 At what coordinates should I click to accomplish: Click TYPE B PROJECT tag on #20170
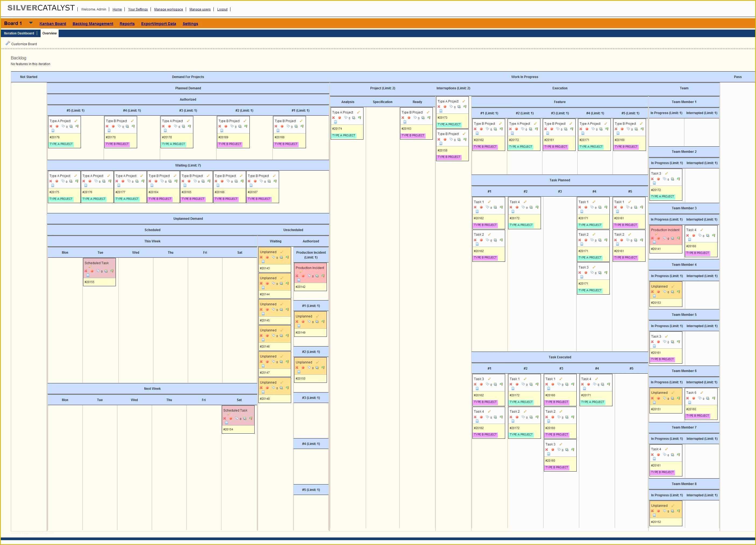[x=117, y=144]
